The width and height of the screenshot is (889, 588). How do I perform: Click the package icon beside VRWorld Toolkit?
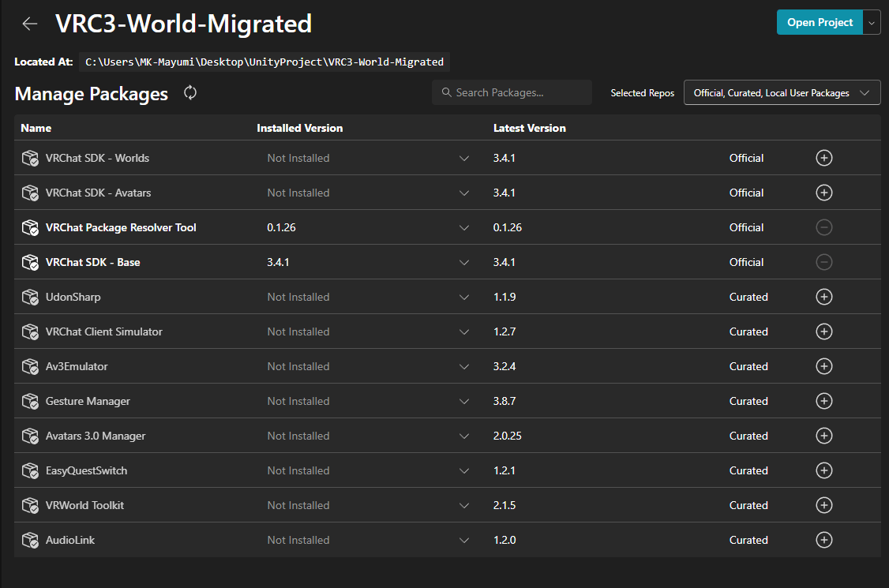(x=30, y=505)
